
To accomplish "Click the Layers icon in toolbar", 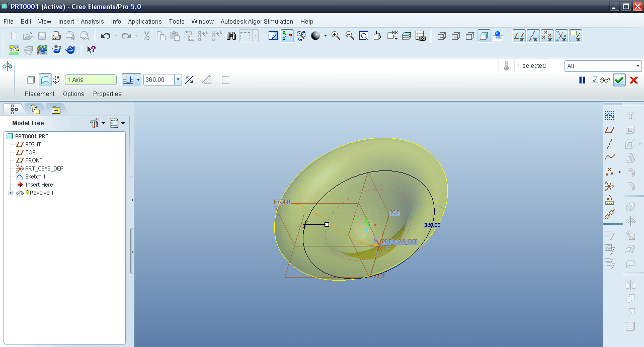I will (407, 36).
